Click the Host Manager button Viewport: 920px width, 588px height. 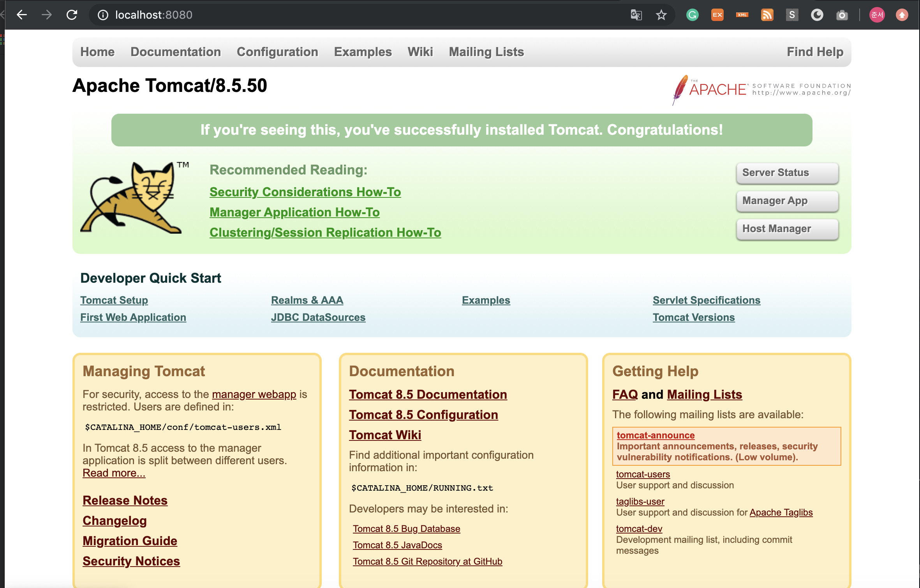(x=787, y=229)
